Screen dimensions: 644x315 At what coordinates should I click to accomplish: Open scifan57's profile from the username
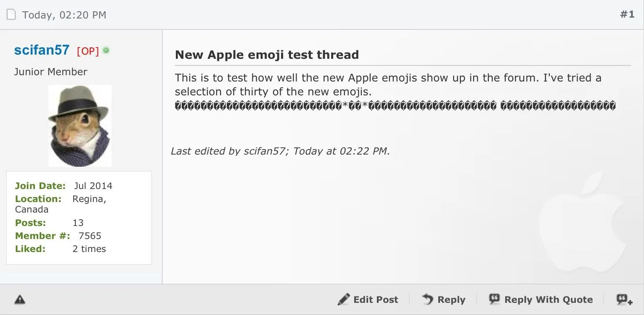[x=42, y=50]
